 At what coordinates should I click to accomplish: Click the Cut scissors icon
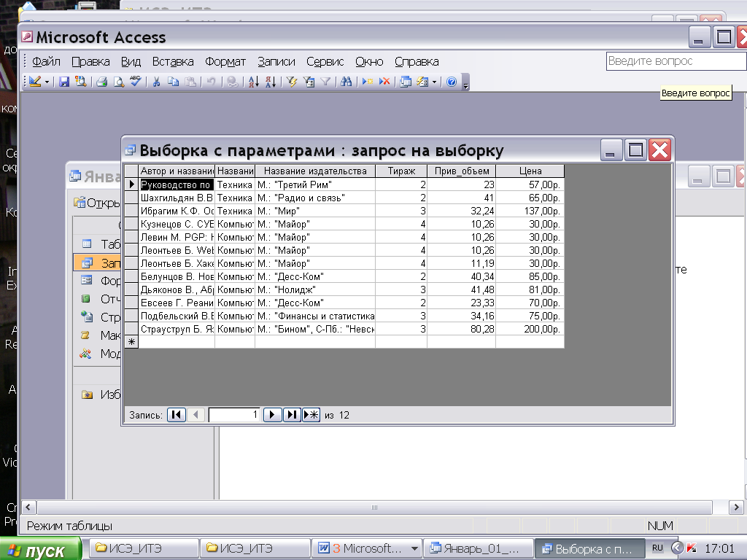tap(156, 82)
